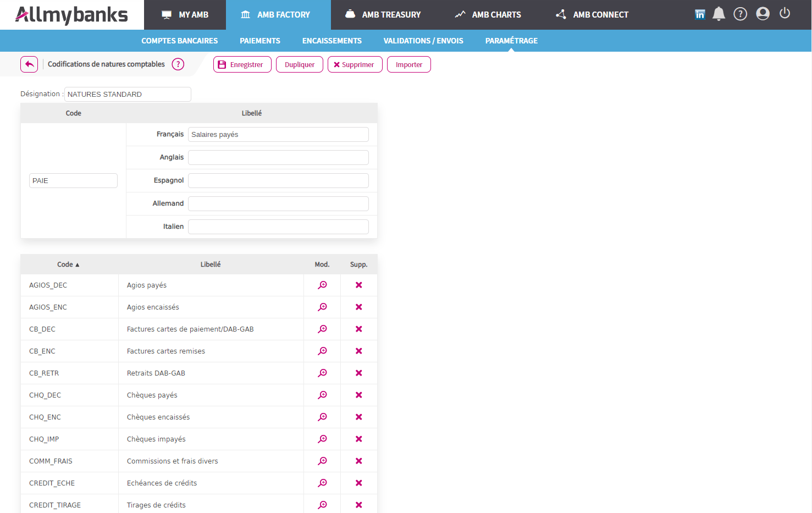Go to PAIEMENTS menu
Screen dimensions: 812x513
coord(260,41)
